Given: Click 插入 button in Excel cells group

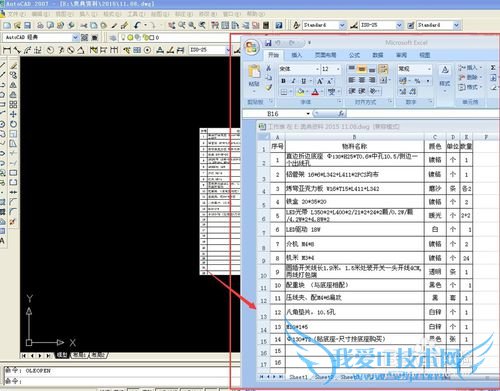Looking at the screenshot, I should tap(470, 68).
